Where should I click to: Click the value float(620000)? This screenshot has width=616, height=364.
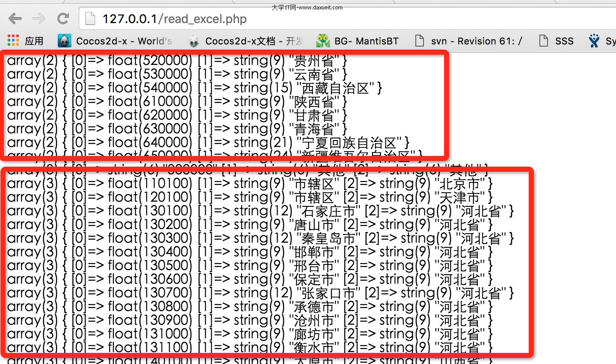coord(150,115)
